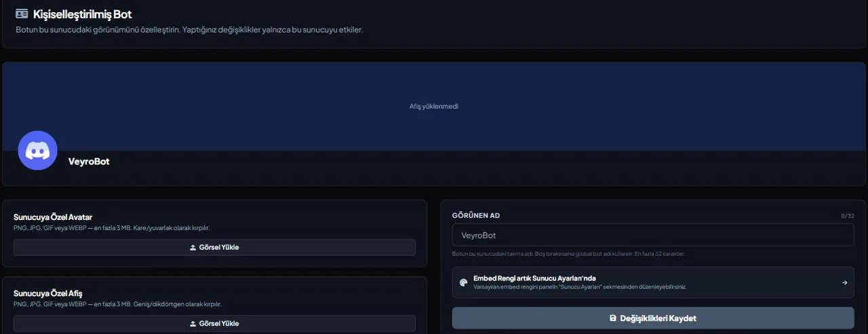This screenshot has width=868, height=334.
Task: Click the upload icon in the avatar Görsel Yükle button
Action: (x=193, y=248)
